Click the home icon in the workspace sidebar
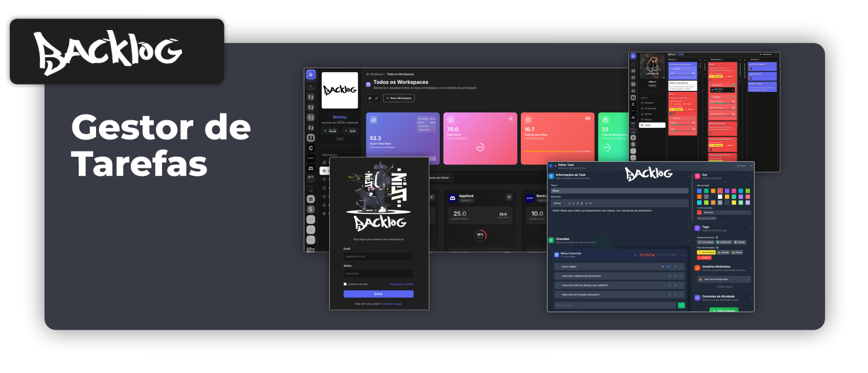This screenshot has height=373, width=868. 311,75
